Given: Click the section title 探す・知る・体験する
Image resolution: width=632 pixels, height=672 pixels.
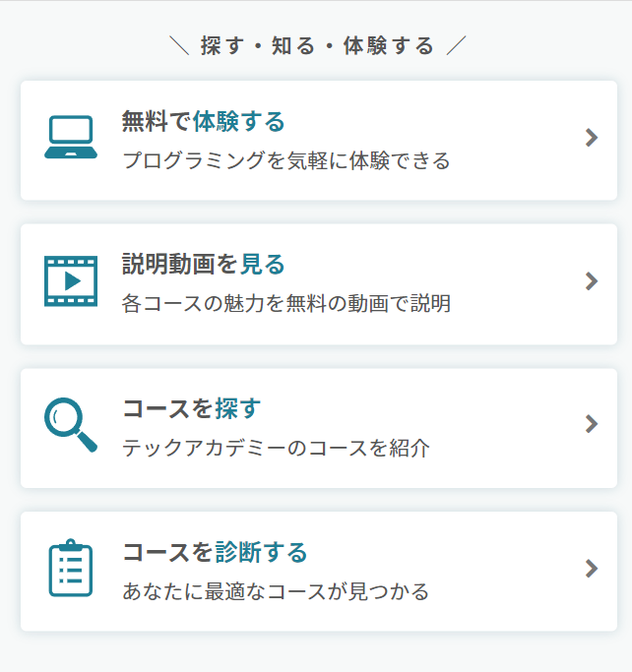Looking at the screenshot, I should 317,46.
